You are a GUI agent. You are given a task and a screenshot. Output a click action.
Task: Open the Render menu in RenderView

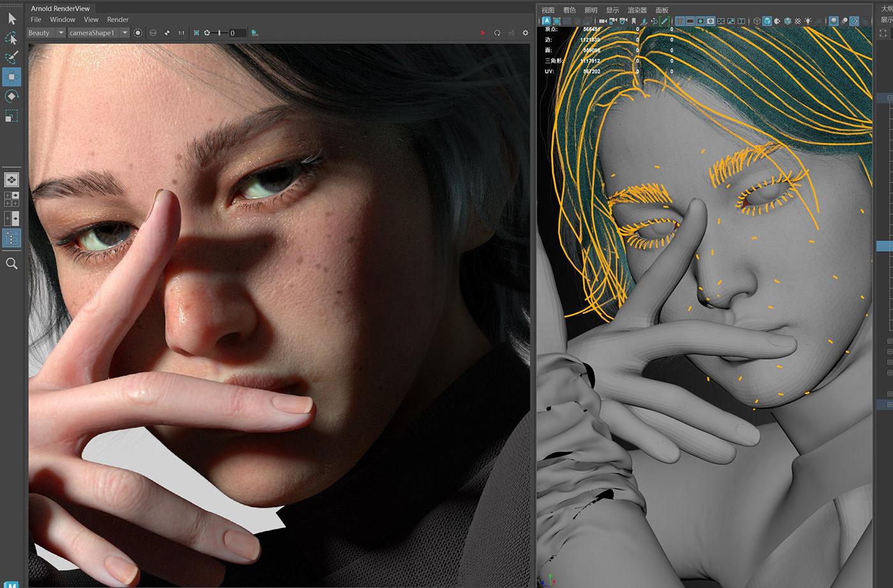[x=118, y=20]
